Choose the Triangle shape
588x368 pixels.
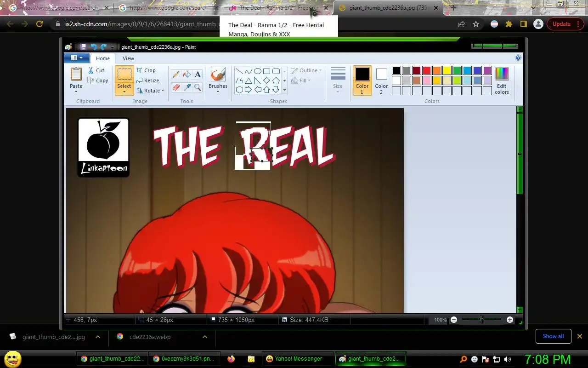pyautogui.click(x=249, y=80)
